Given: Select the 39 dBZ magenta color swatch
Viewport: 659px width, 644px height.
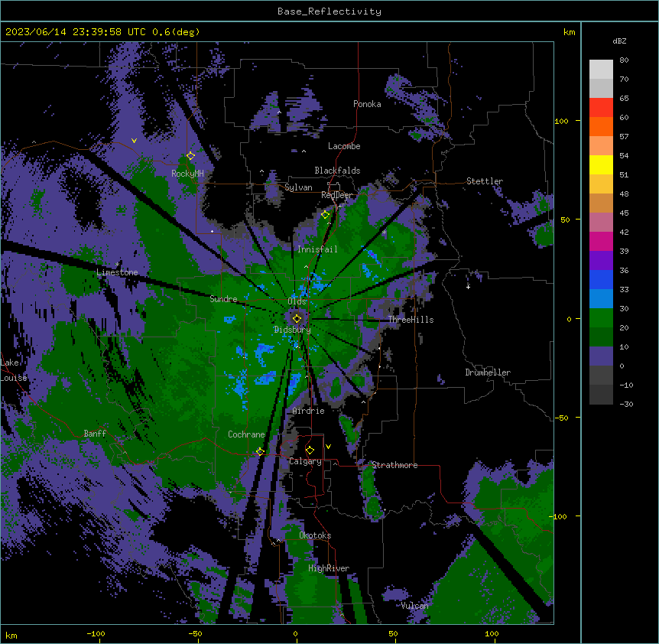Looking at the screenshot, I should pyautogui.click(x=601, y=241).
